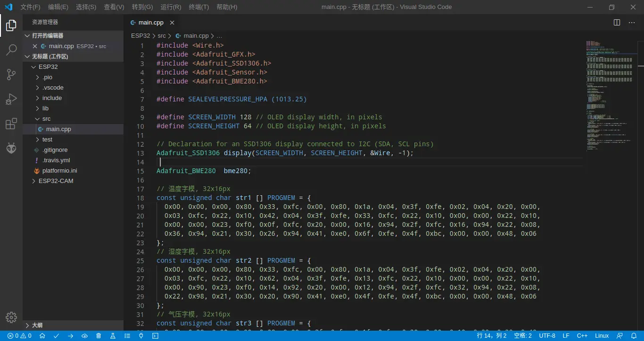Click the PlatformIO Serial Monitor plug icon
Screen dimensions: 644x341
click(x=141, y=336)
